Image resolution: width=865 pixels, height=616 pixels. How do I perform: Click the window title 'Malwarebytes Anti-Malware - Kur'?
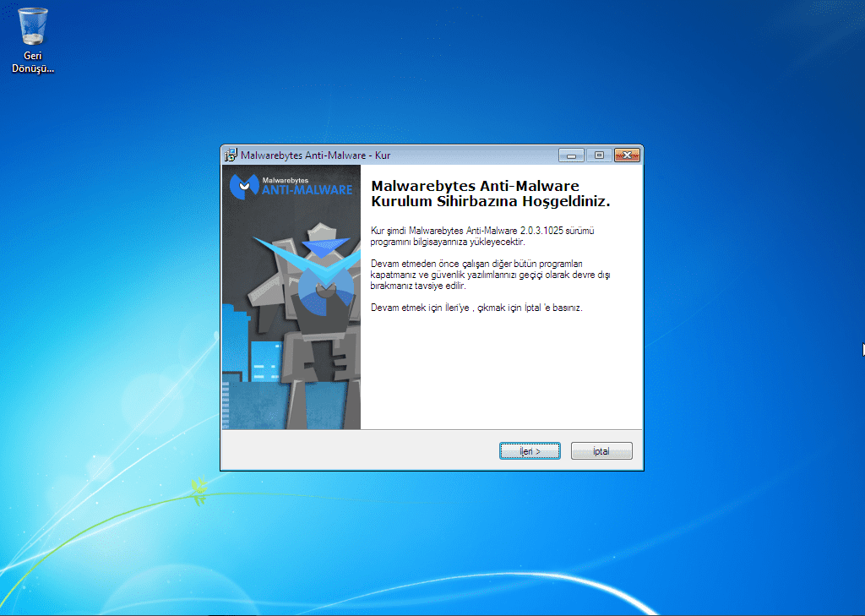coord(316,155)
